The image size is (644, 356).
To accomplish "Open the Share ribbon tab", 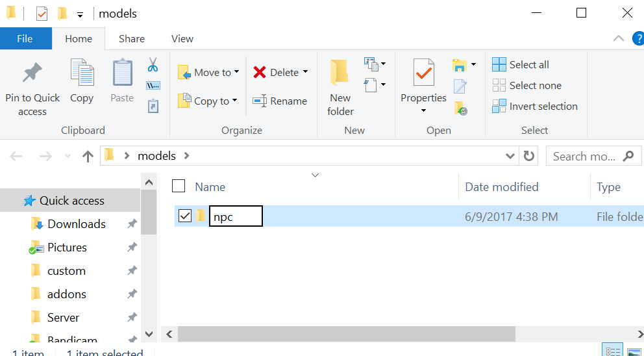I will [x=132, y=39].
